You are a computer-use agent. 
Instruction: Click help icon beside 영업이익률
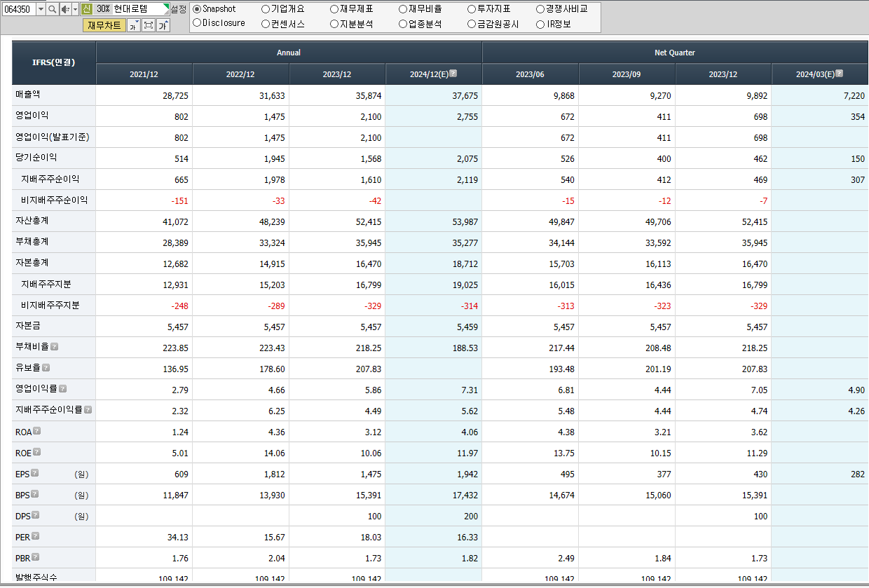[x=62, y=388]
